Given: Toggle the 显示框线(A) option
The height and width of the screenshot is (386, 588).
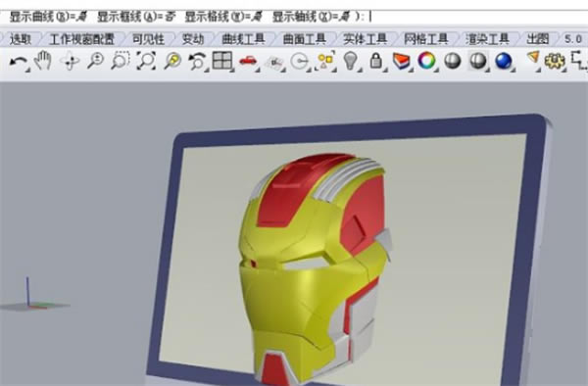Looking at the screenshot, I should pyautogui.click(x=136, y=17).
